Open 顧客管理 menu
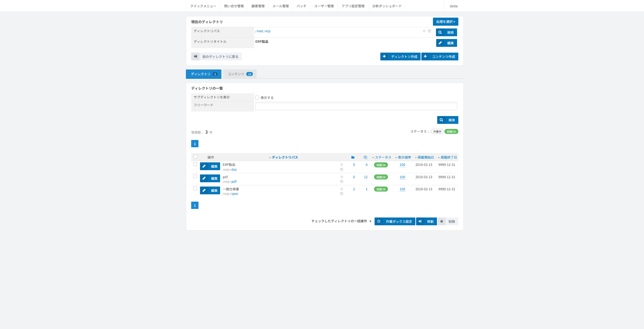This screenshot has width=644, height=329. [x=258, y=6]
